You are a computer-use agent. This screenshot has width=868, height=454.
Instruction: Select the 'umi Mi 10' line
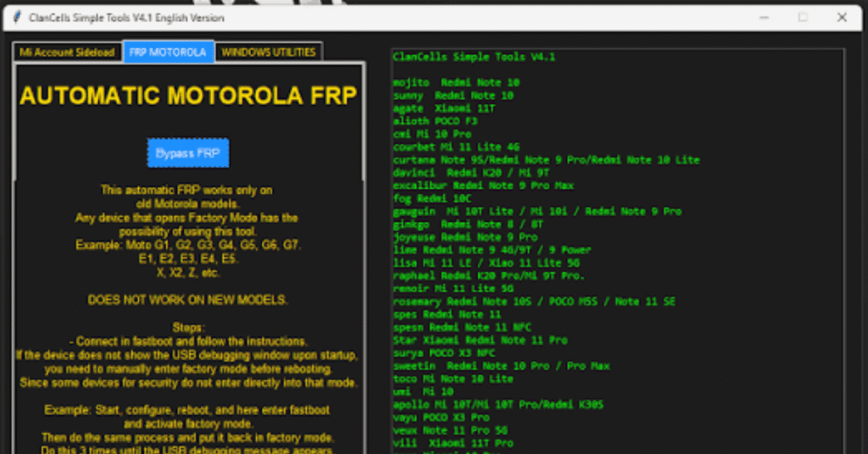coord(423,391)
